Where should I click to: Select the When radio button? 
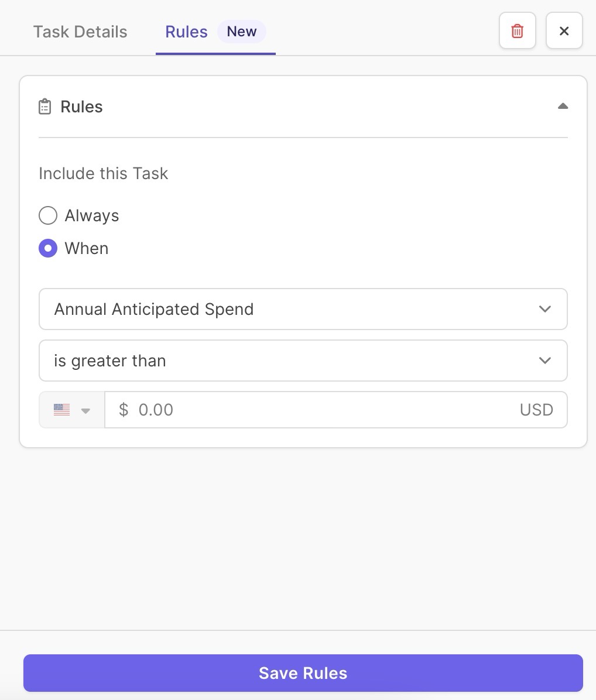pyautogui.click(x=48, y=248)
